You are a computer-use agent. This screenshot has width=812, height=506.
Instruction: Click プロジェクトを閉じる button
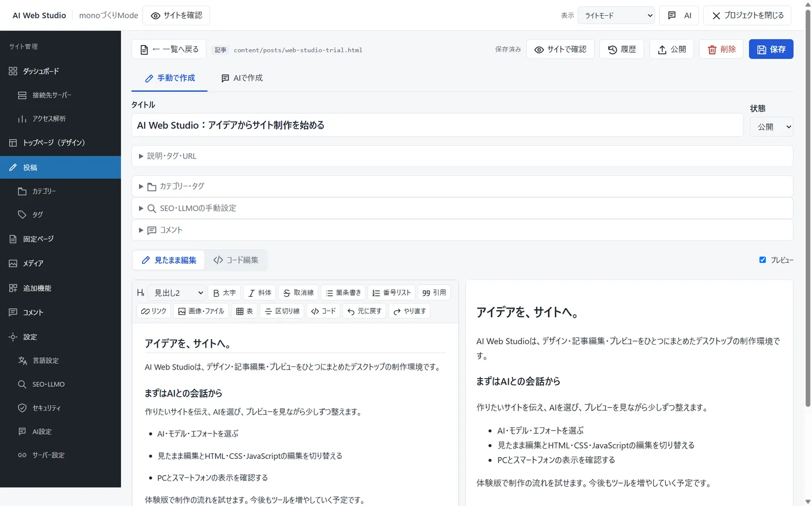(x=748, y=15)
